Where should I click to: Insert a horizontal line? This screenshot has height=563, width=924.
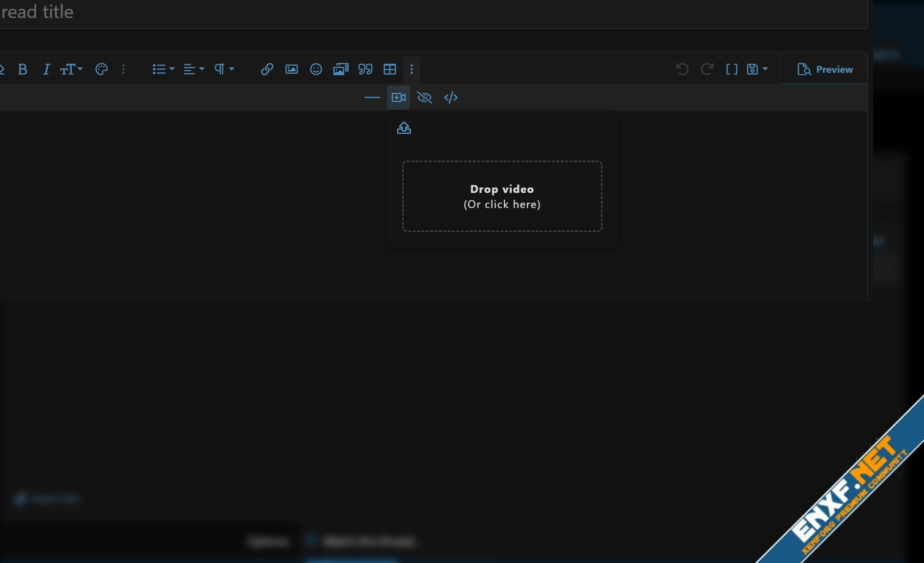click(372, 98)
